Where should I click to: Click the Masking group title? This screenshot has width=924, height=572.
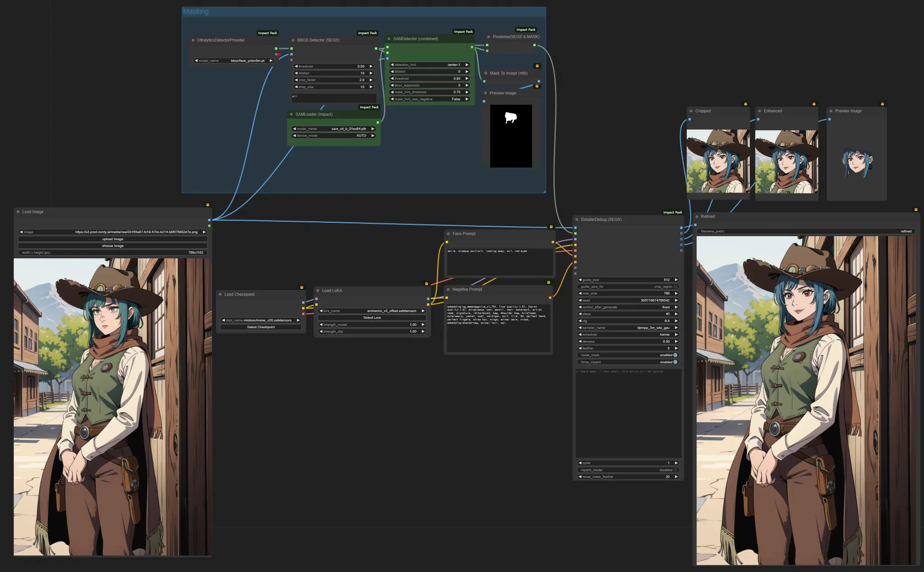(x=196, y=12)
